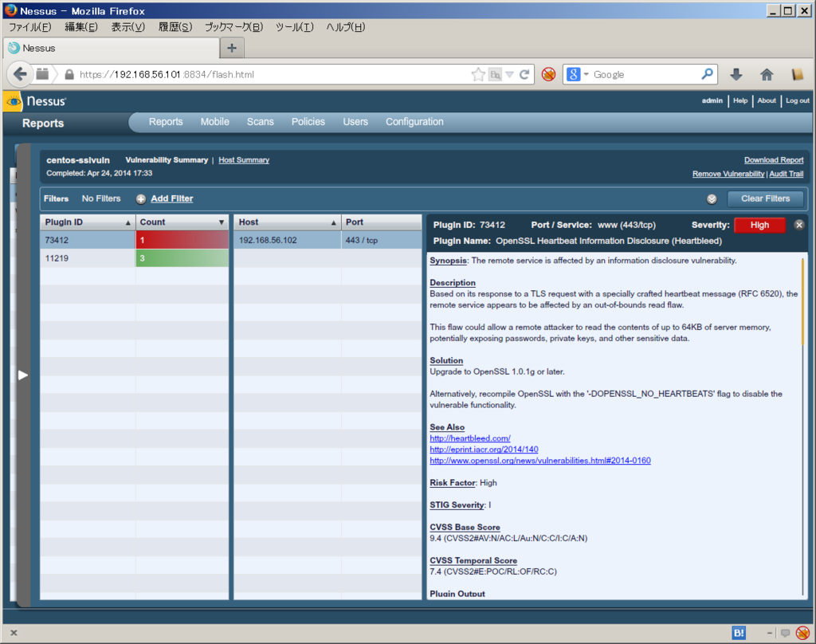The height and width of the screenshot is (644, 816).
Task: Click the speech bubble icon in status bar
Action: click(x=785, y=633)
